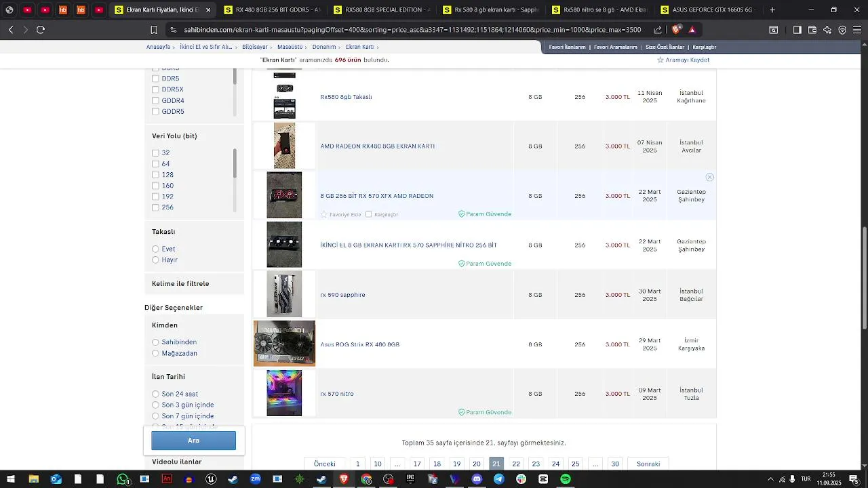Jump to results page 22

(x=516, y=464)
